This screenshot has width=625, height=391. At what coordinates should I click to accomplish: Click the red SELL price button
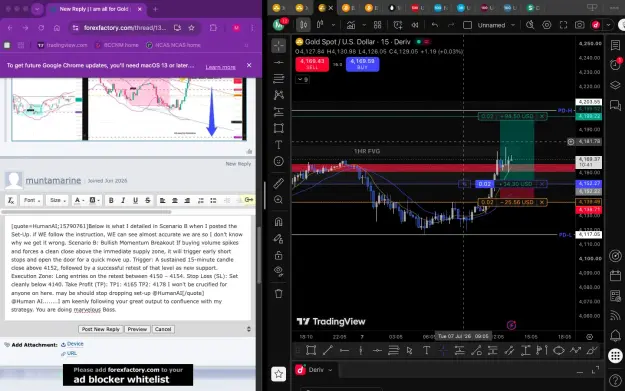312,64
